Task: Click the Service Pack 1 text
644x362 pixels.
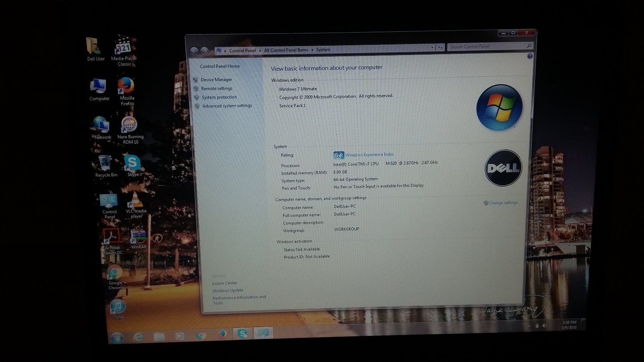Action: point(293,106)
